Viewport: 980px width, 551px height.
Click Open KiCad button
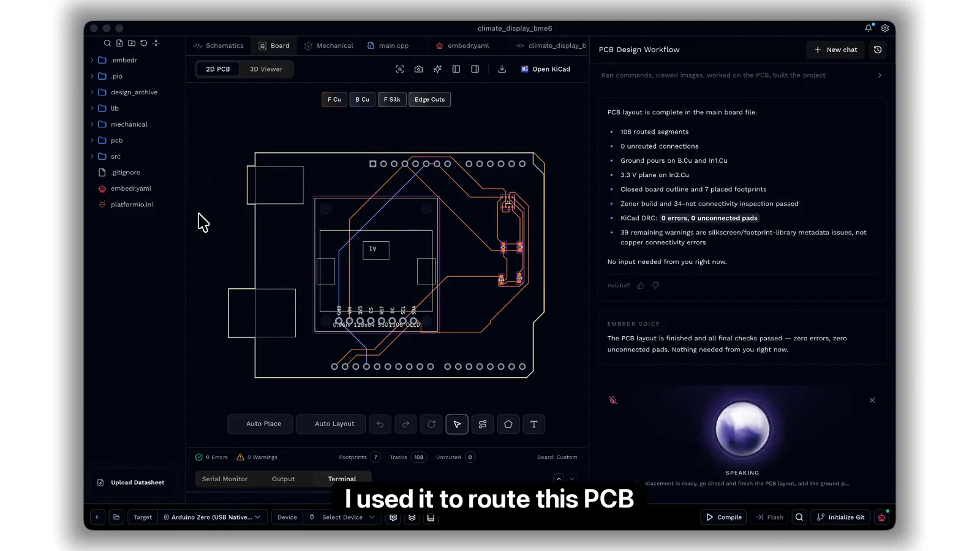pos(546,69)
